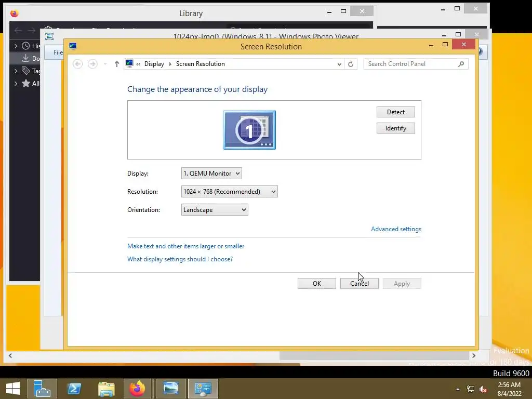Open What display settings should I choose link
Image resolution: width=532 pixels, height=399 pixels.
180,259
